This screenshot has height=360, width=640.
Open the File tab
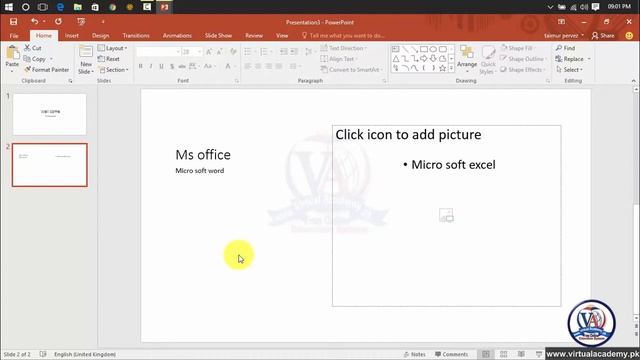[14, 36]
